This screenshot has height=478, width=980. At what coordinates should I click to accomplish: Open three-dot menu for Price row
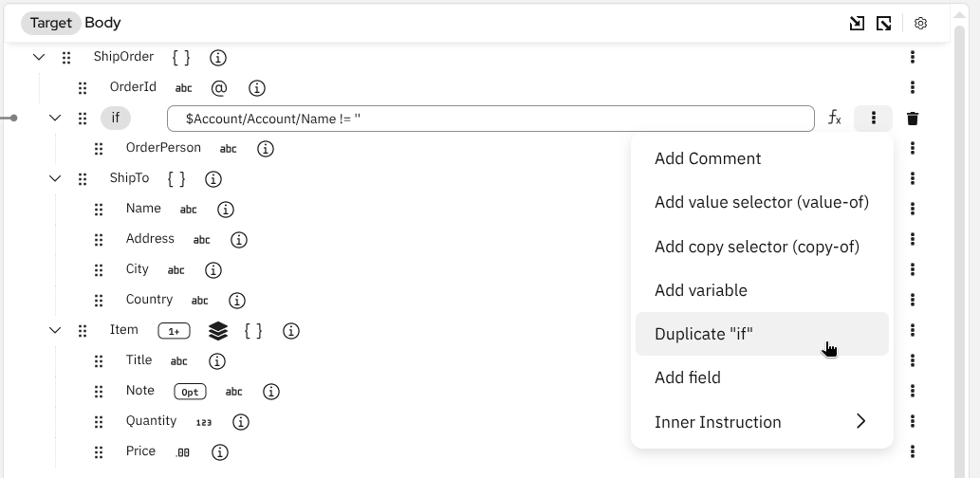coord(913,451)
